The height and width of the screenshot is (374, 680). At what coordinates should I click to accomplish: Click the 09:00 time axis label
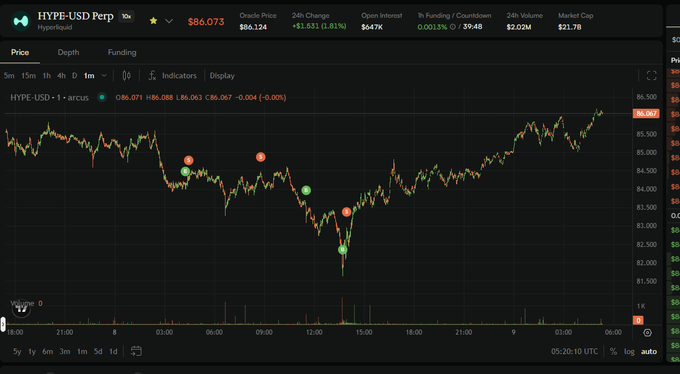pos(264,332)
